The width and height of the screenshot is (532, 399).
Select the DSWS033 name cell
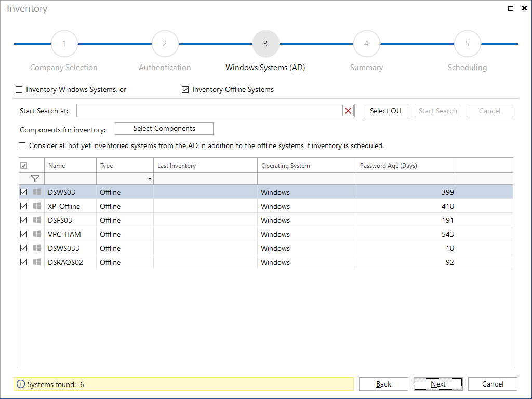click(x=70, y=248)
